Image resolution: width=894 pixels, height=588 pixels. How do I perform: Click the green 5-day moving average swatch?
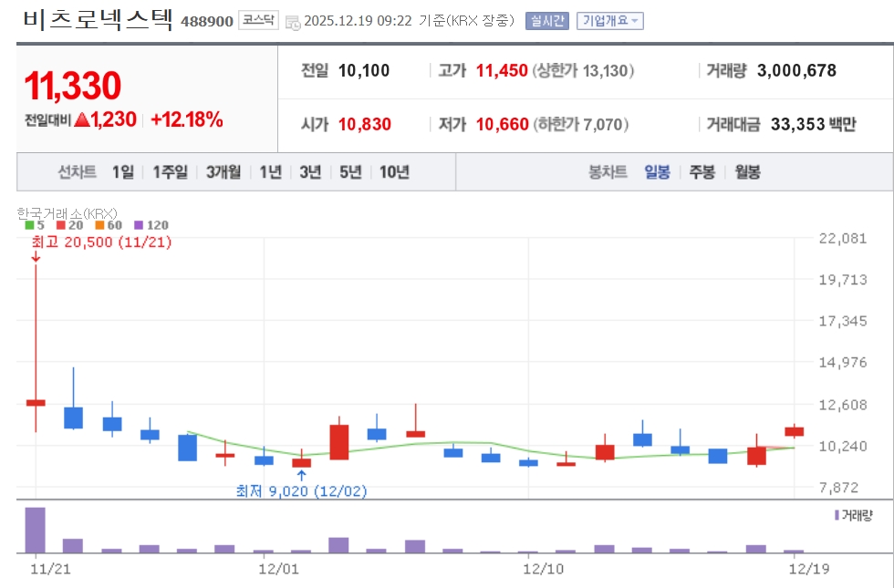(29, 225)
